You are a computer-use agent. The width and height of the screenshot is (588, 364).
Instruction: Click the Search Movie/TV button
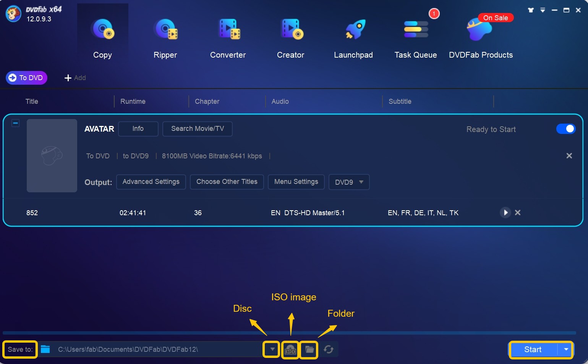point(198,129)
